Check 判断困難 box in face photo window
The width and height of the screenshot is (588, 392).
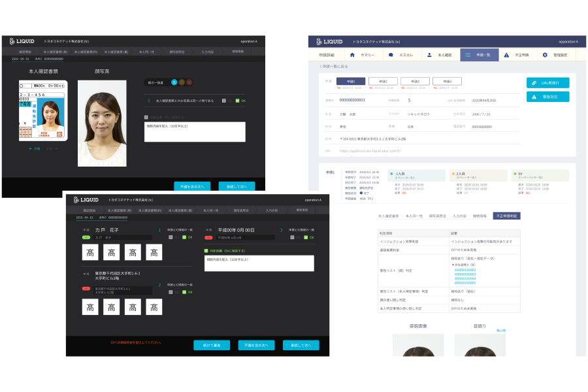146,118
